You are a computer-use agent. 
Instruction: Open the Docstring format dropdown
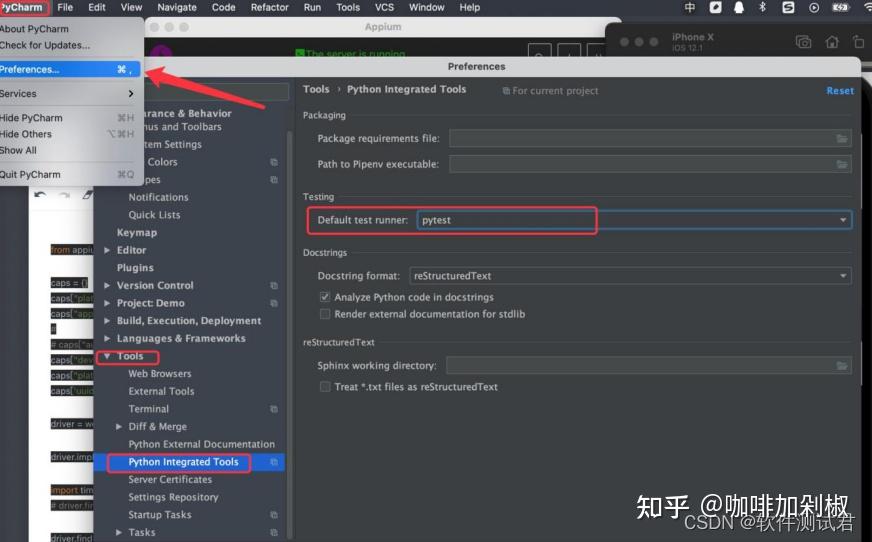630,276
